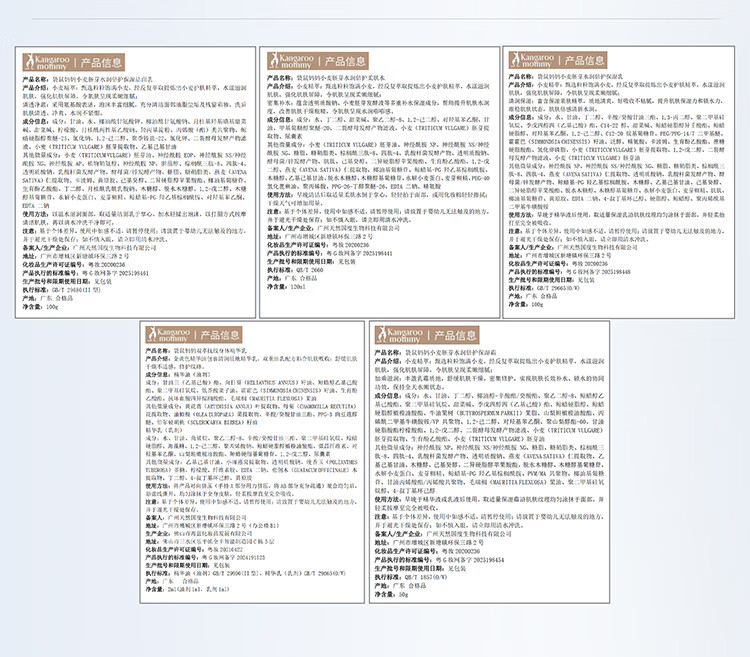Click the 产品信息 heading on the 120ml card

pos(345,61)
